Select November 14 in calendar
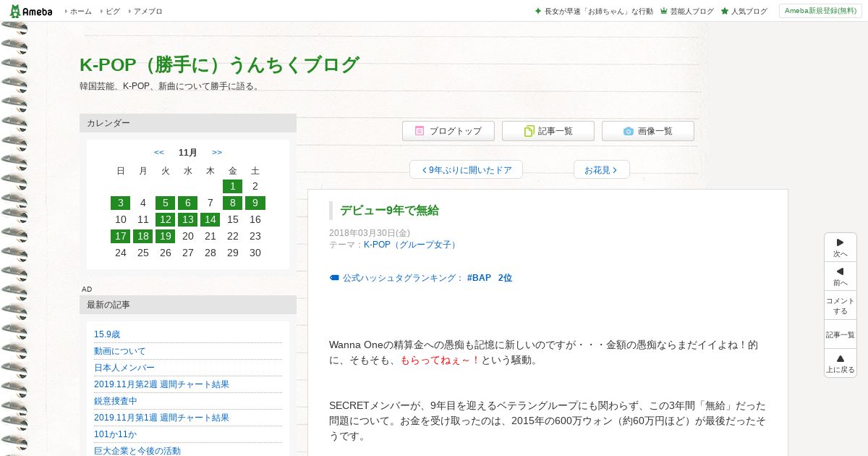Screen dimensions: 868x456 [x=210, y=219]
